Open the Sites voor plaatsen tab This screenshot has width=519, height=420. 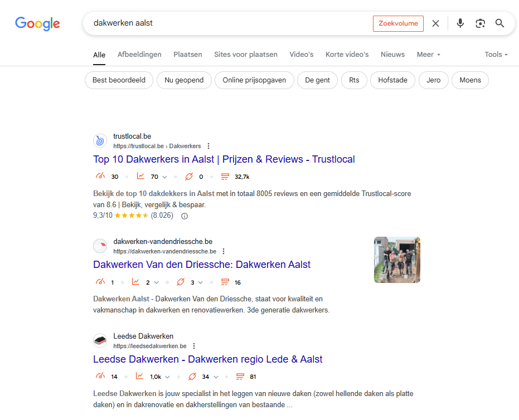pyautogui.click(x=246, y=55)
